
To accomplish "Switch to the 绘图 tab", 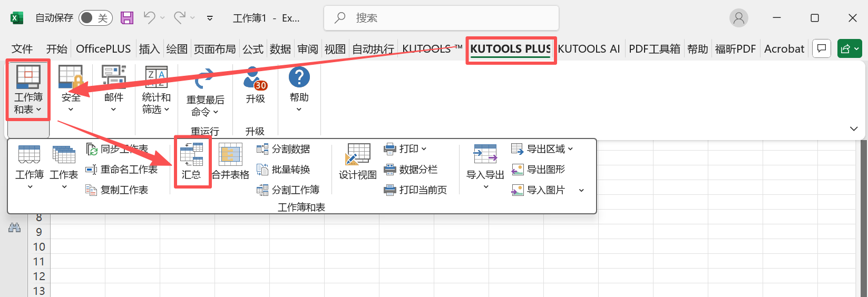I will (177, 49).
